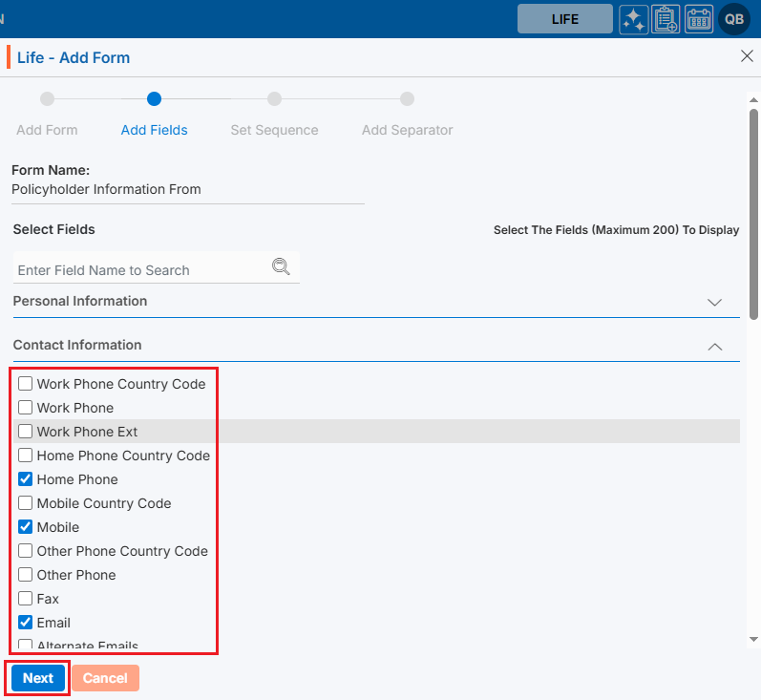Enable the Work Phone checkbox
Viewport: 761px width, 700px height.
26,408
